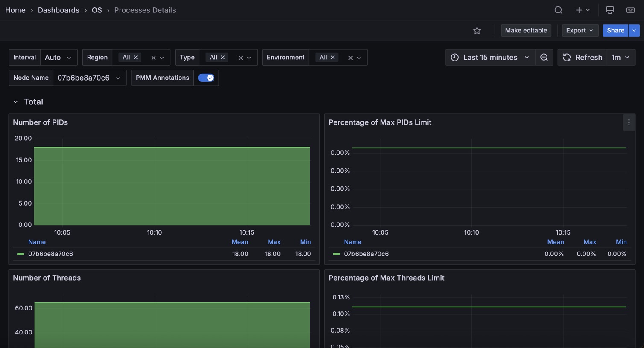Star this dashboard as favorite
This screenshot has width=644, height=348.
477,30
